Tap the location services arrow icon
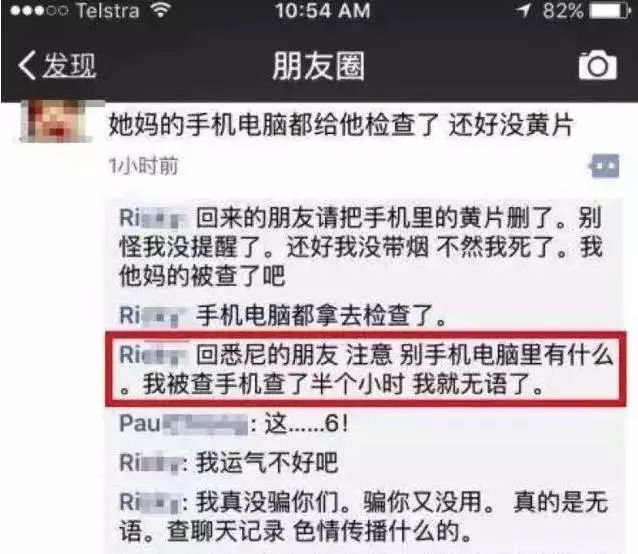 [x=523, y=10]
